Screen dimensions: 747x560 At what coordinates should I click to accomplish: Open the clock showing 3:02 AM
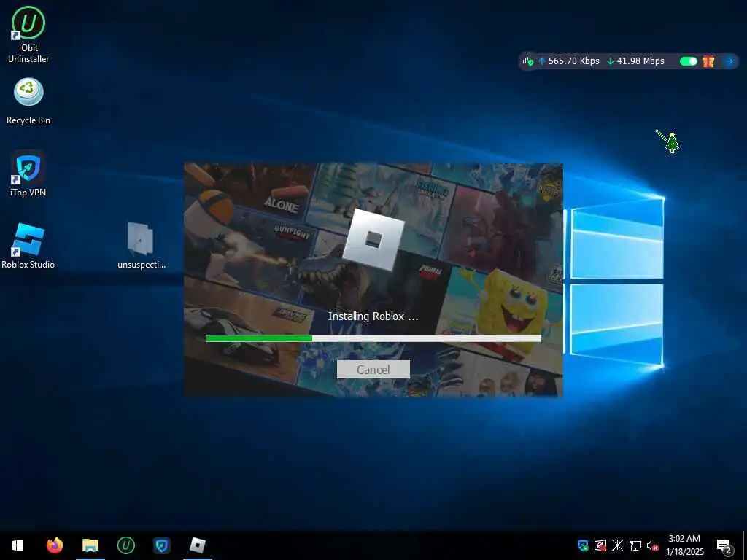tap(684, 545)
